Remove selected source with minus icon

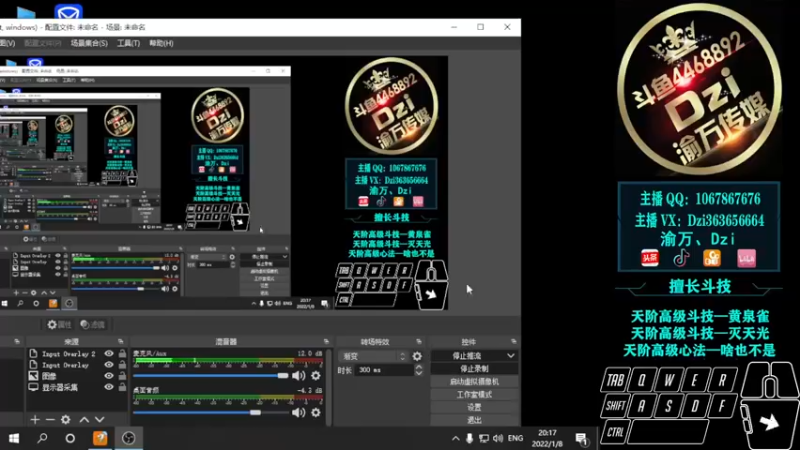pos(50,419)
